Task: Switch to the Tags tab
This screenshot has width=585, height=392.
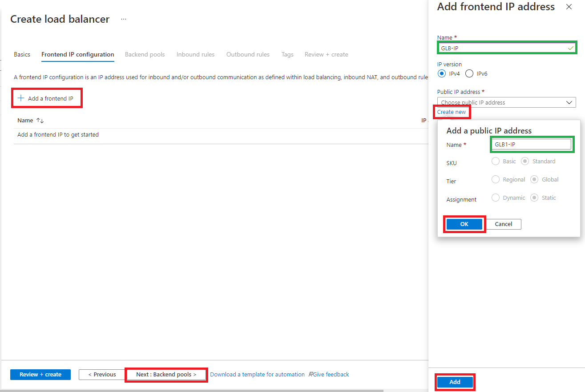Action: click(287, 54)
